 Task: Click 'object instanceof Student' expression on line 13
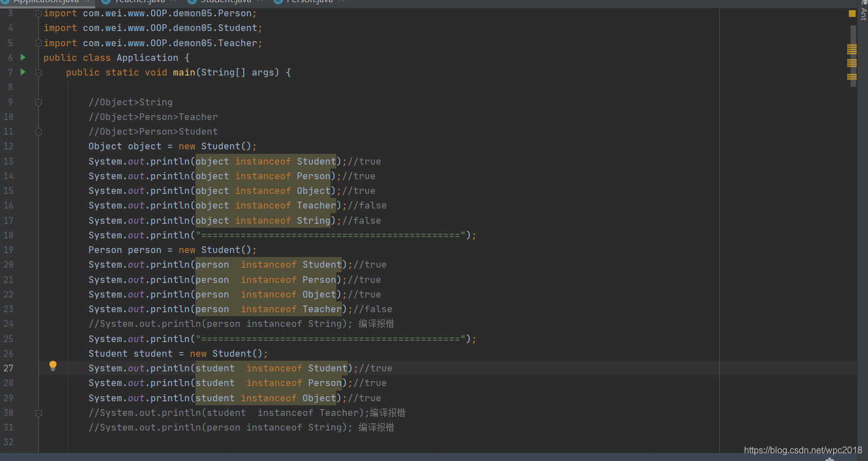click(266, 161)
